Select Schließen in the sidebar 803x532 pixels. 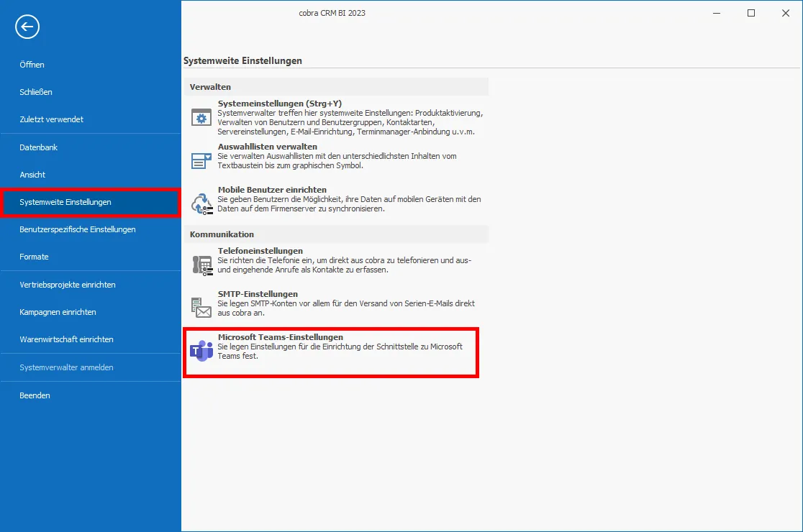(x=36, y=92)
